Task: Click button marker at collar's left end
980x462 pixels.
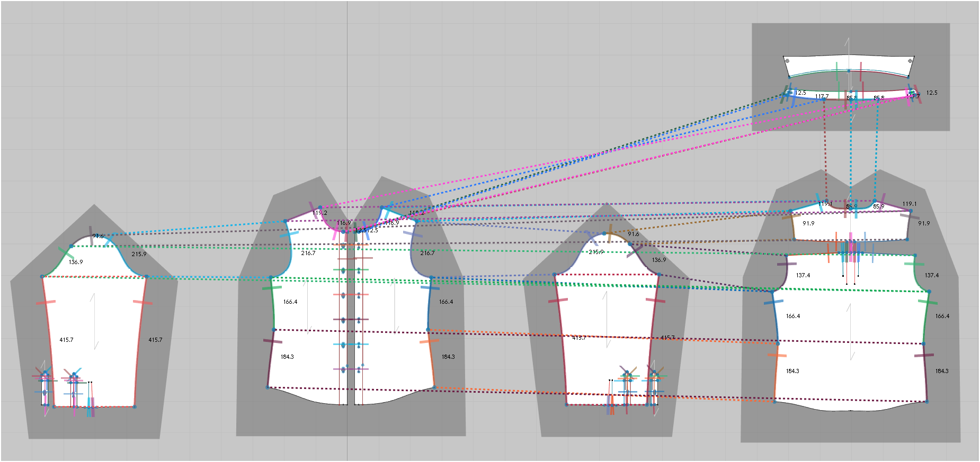Action: (787, 61)
